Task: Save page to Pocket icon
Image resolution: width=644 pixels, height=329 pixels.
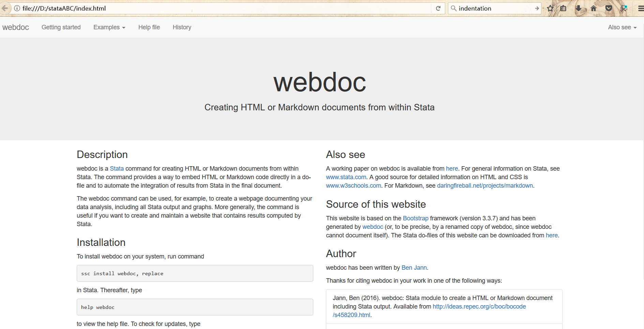Action: 609,8
